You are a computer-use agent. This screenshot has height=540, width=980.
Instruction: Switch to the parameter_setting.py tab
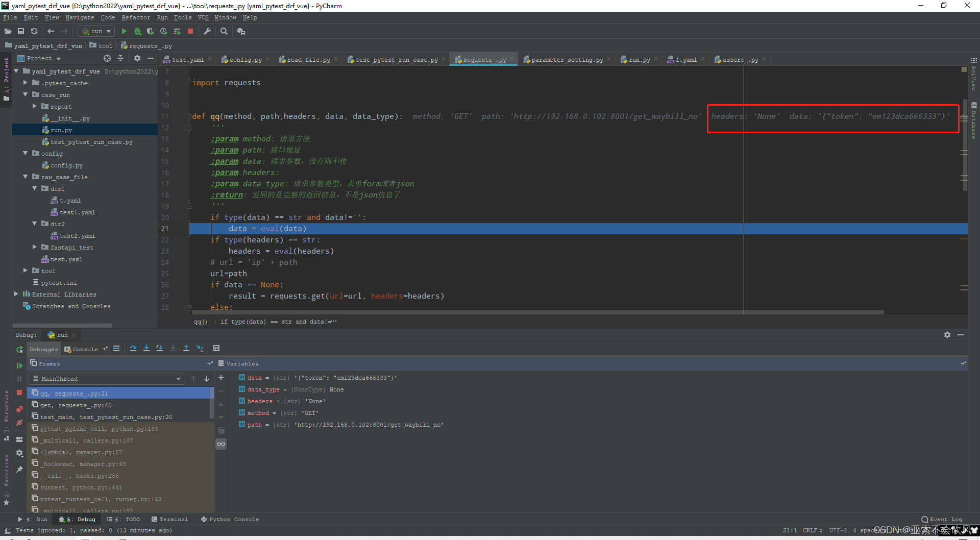pos(567,60)
